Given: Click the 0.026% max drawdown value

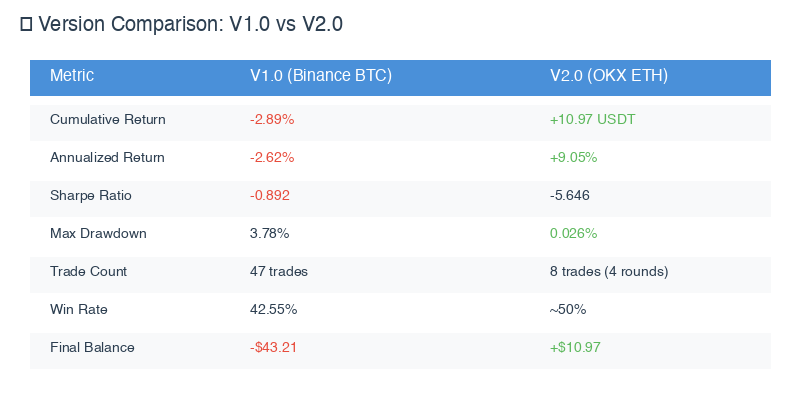Looking at the screenshot, I should 574,234.
